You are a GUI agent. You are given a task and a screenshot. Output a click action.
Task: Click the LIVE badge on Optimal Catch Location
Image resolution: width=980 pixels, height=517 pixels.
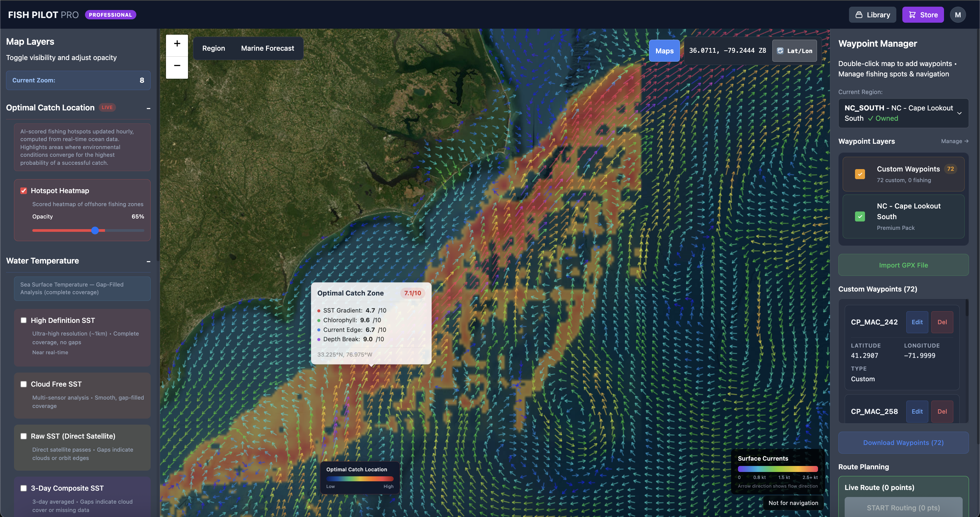[x=107, y=107]
